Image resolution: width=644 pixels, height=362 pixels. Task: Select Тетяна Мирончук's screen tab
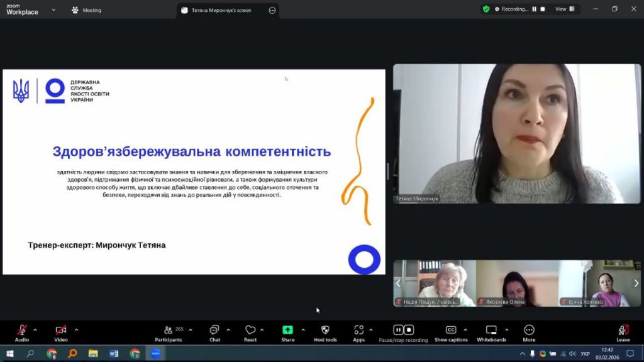pos(221,10)
